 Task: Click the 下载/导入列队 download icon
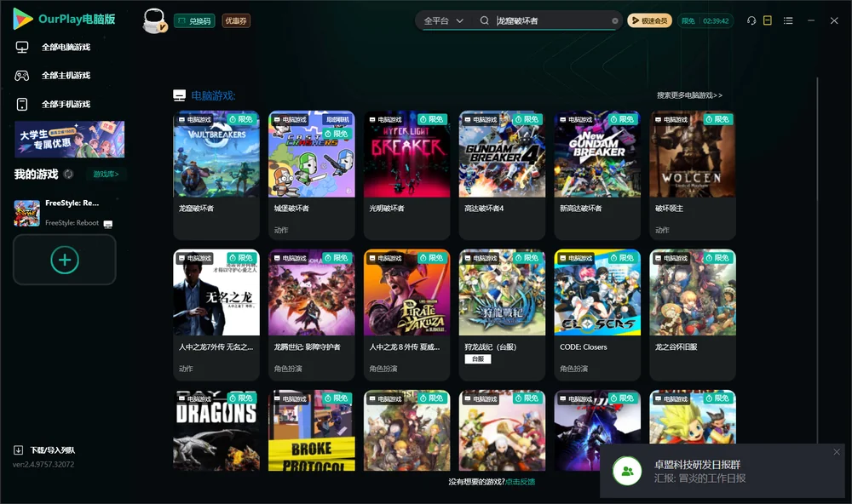18,450
